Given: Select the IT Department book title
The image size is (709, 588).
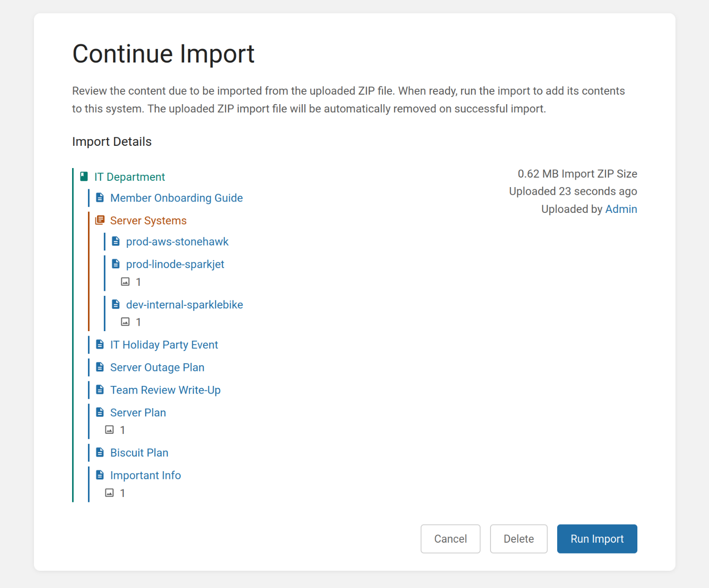Looking at the screenshot, I should pos(130,177).
